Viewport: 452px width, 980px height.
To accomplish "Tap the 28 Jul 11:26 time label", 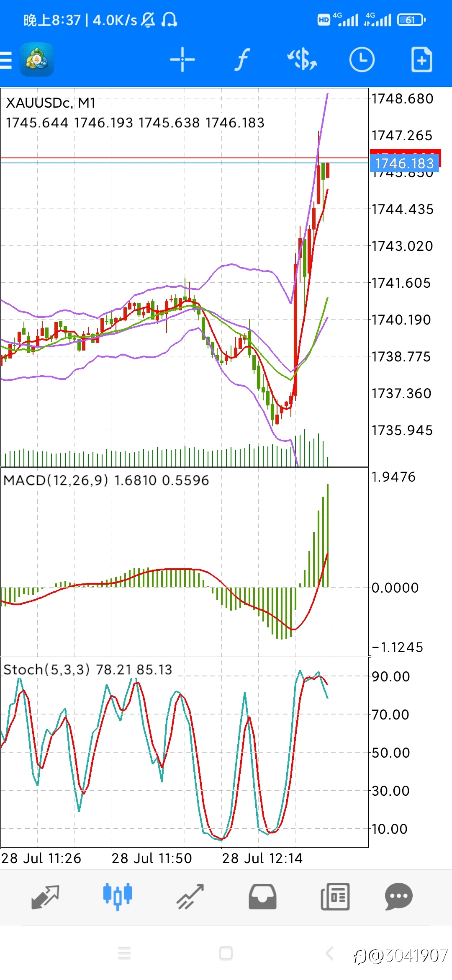I will click(x=41, y=859).
